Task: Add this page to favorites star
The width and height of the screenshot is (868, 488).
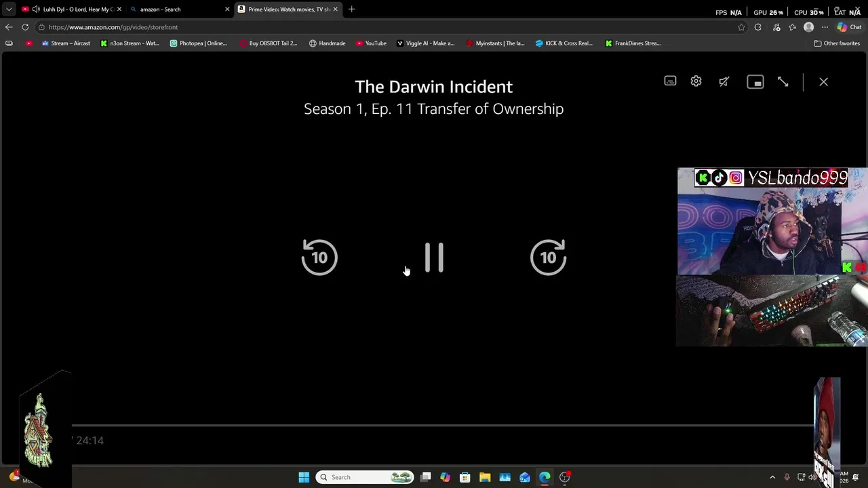Action: [x=741, y=27]
